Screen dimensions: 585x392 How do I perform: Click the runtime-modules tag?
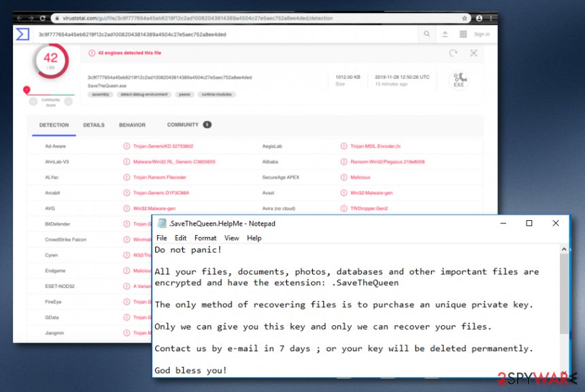pos(217,94)
